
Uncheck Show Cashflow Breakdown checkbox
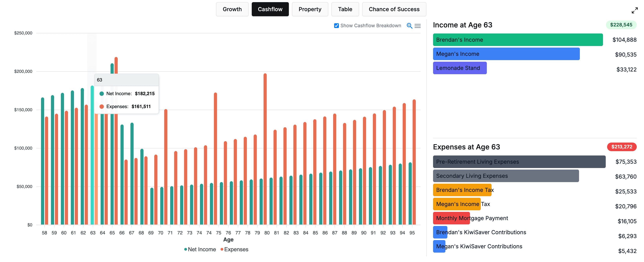coord(337,26)
